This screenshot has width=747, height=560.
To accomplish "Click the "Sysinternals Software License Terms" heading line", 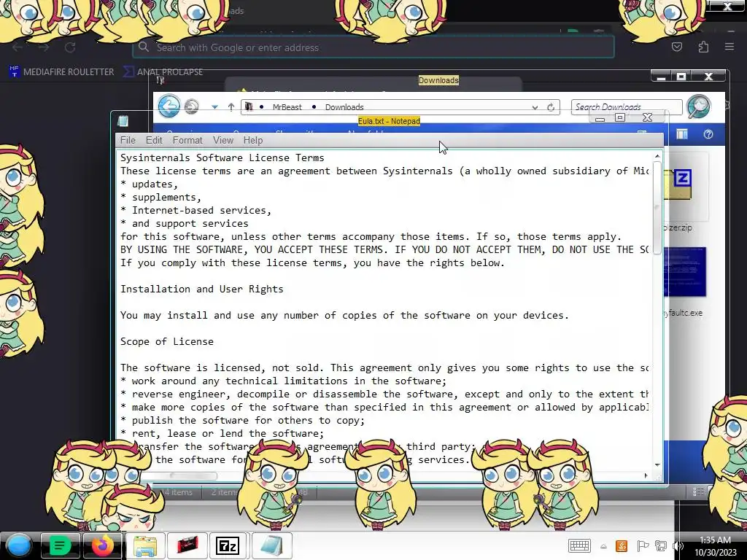I will pyautogui.click(x=222, y=157).
